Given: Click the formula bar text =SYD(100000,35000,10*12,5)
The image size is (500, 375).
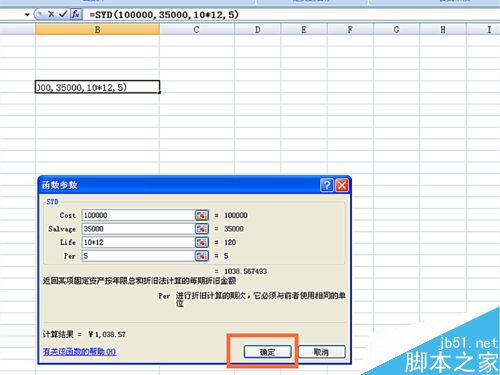Looking at the screenshot, I should tap(164, 15).
